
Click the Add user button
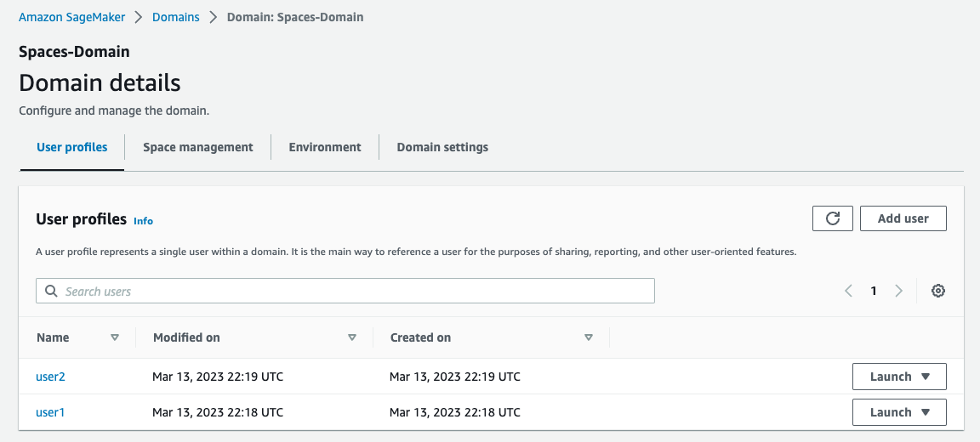(903, 218)
